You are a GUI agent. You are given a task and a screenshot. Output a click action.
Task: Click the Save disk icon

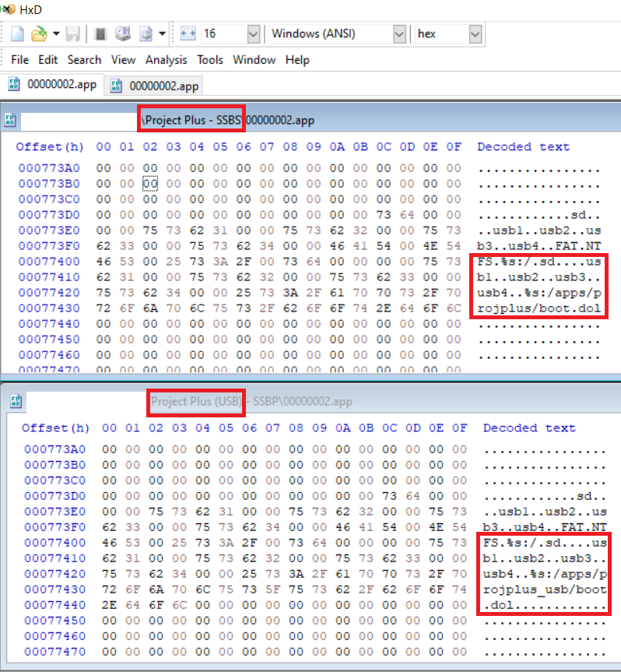point(73,33)
